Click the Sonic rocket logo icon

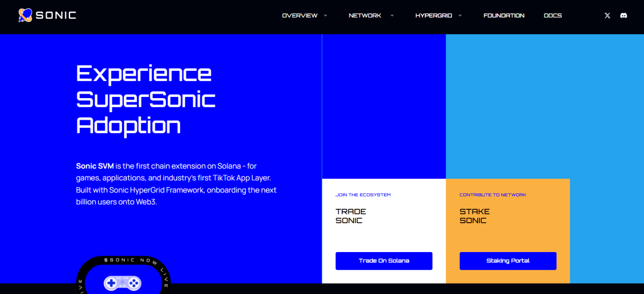pyautogui.click(x=25, y=15)
